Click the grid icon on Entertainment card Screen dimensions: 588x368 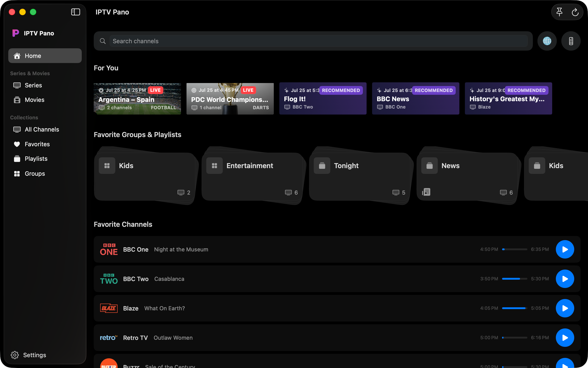(x=214, y=166)
